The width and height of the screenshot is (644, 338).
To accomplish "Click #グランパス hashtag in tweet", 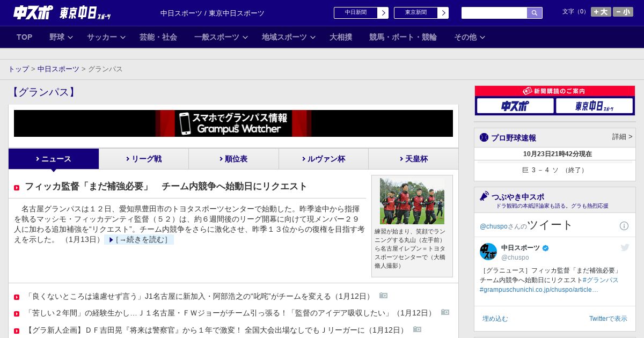I will (x=600, y=280).
